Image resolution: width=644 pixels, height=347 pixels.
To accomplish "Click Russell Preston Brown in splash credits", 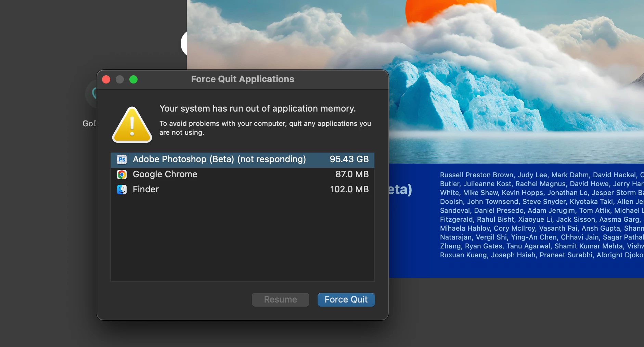I will 477,175.
